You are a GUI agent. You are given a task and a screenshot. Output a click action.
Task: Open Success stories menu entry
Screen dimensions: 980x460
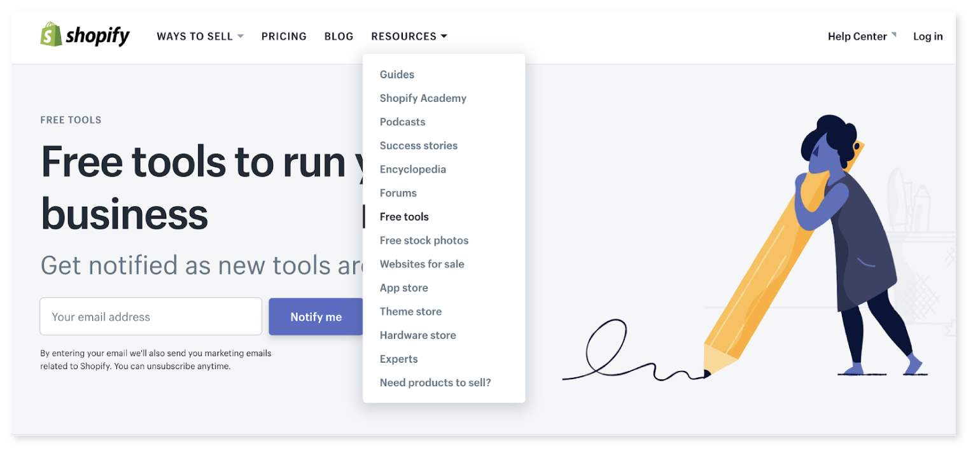tap(418, 146)
